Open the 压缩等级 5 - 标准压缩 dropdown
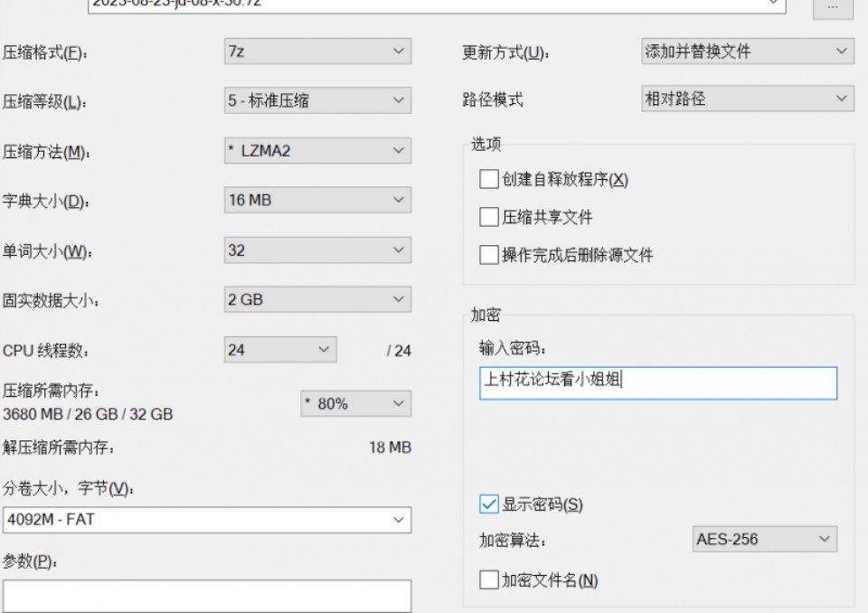Screen dimensions: 868x613 [x=317, y=100]
